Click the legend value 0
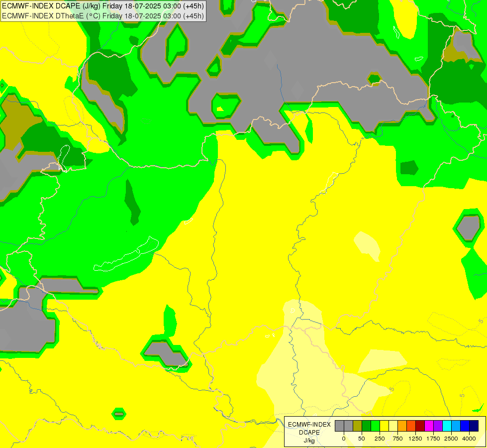This screenshot has width=487, height=448. pos(344,439)
